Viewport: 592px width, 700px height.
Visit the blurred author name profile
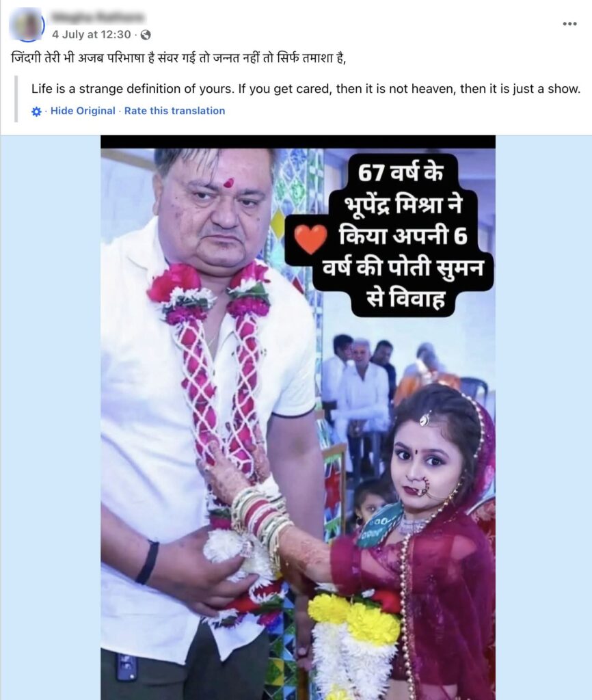(97, 17)
